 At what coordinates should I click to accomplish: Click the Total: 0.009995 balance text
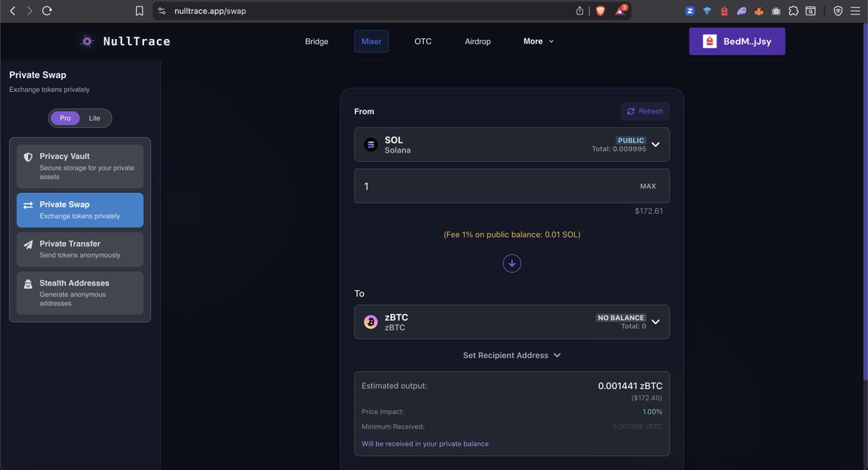[619, 149]
